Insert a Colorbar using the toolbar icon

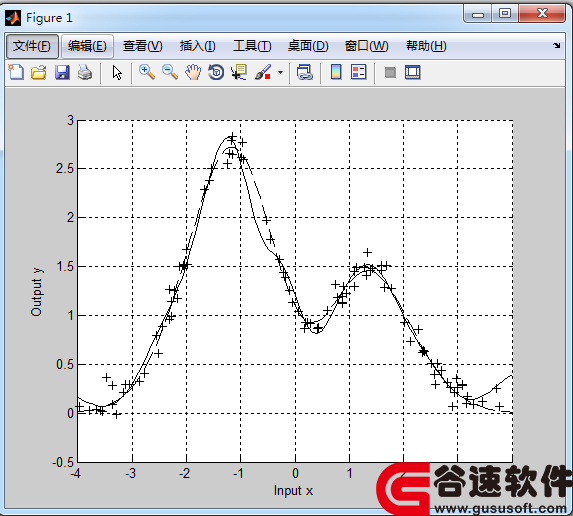(336, 72)
